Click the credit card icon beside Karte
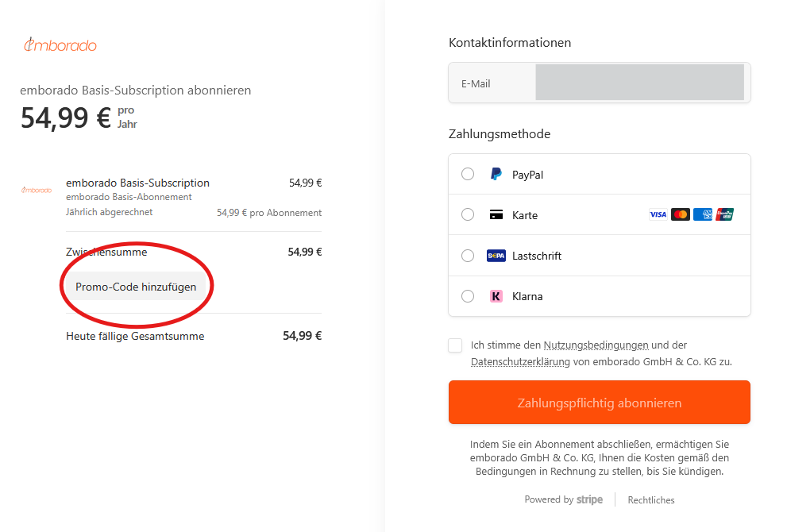Screen dimensions: 787x532 [x=496, y=215]
